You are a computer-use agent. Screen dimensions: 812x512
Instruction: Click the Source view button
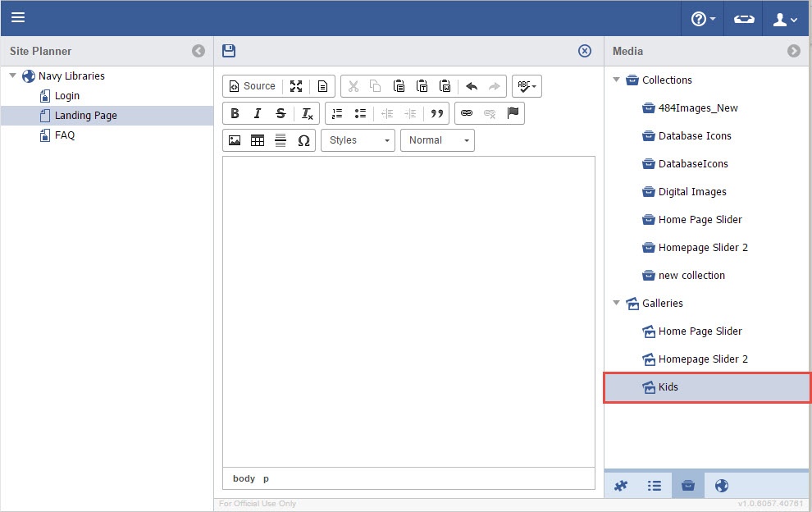(252, 86)
